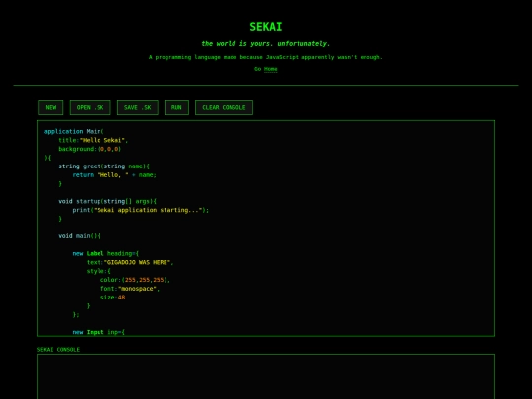Click the line text:"GIGADOJO WAS HERE"
This screenshot has height=399, width=532.
130,262
